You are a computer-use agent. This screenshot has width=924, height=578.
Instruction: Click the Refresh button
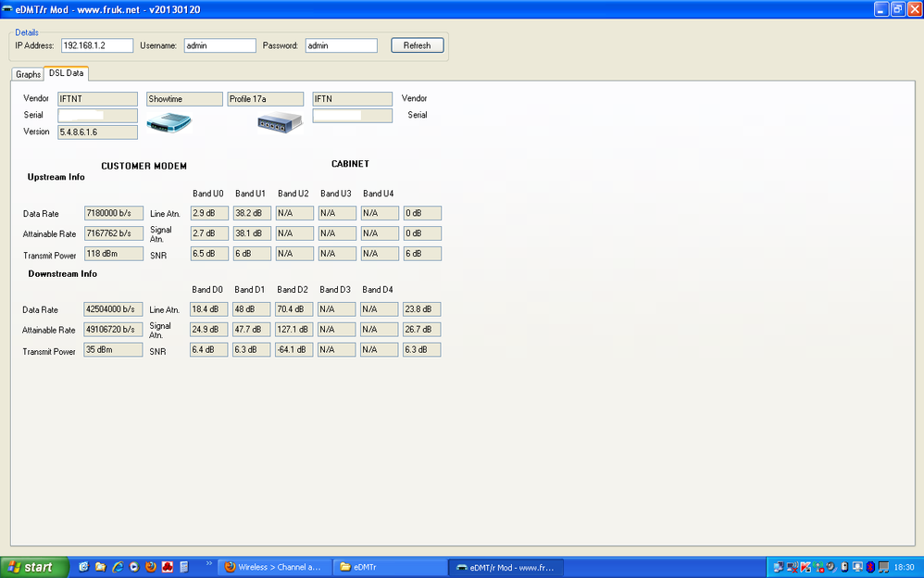tap(418, 45)
